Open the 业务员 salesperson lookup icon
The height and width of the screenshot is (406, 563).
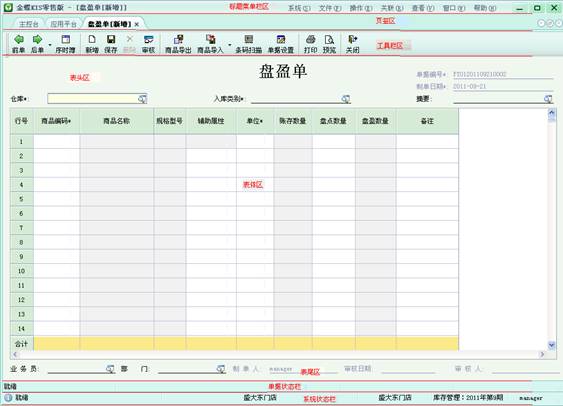click(110, 369)
